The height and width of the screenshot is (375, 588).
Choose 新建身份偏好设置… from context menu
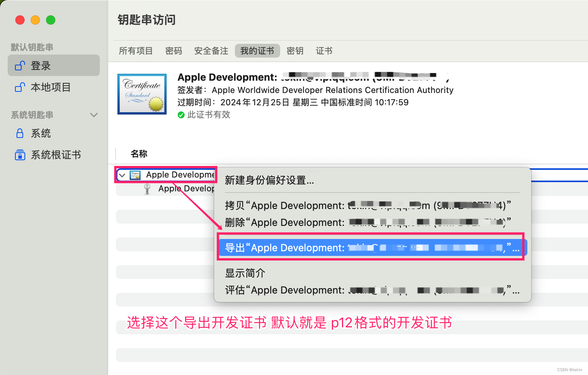coord(372,180)
